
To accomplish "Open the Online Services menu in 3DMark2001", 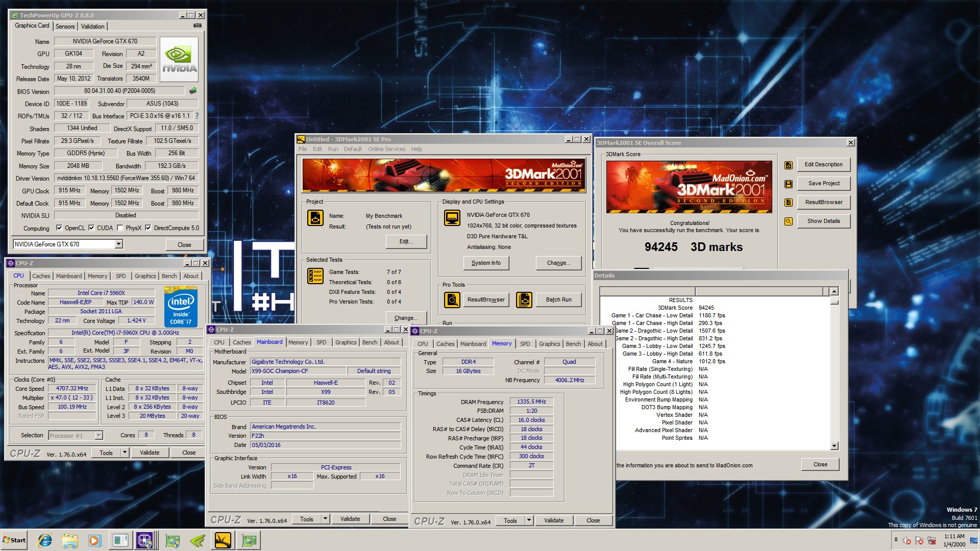I will click(x=386, y=149).
